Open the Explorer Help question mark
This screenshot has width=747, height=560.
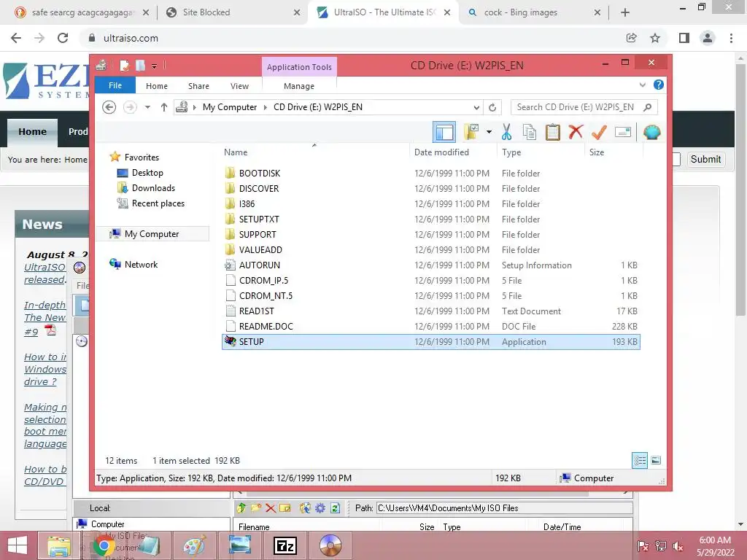(659, 85)
